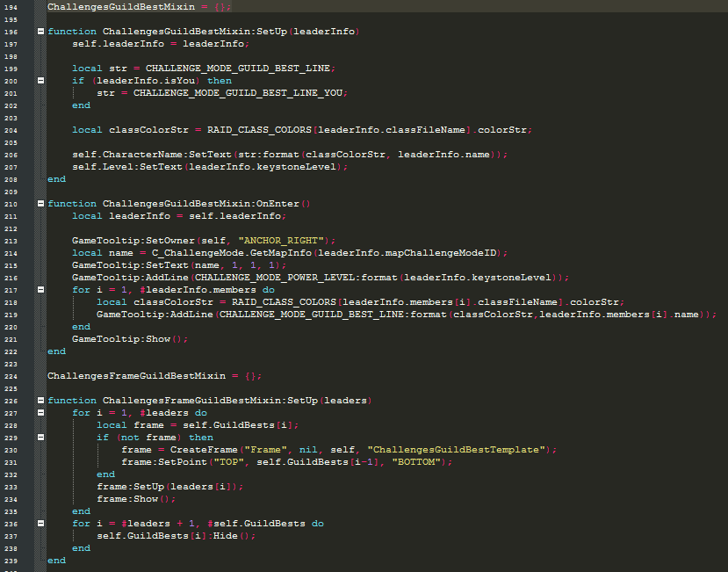Collapse the '#leaderInfo.members' for loop fold

[x=40, y=290]
